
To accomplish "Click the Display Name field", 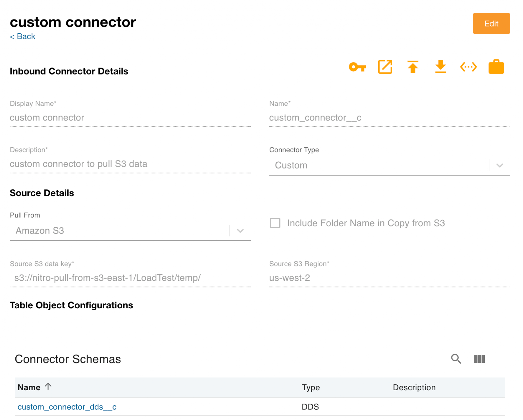I will pos(130,118).
